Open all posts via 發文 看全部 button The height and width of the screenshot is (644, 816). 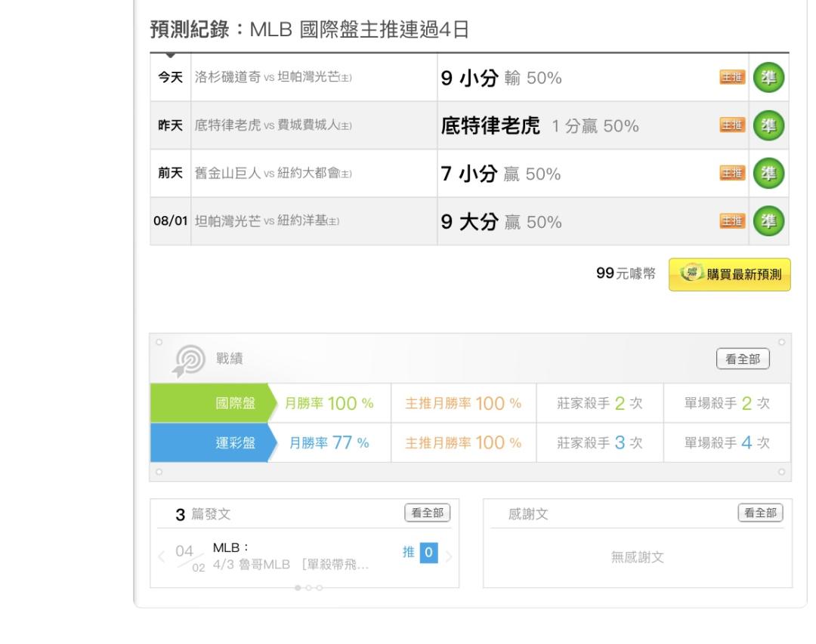[427, 513]
